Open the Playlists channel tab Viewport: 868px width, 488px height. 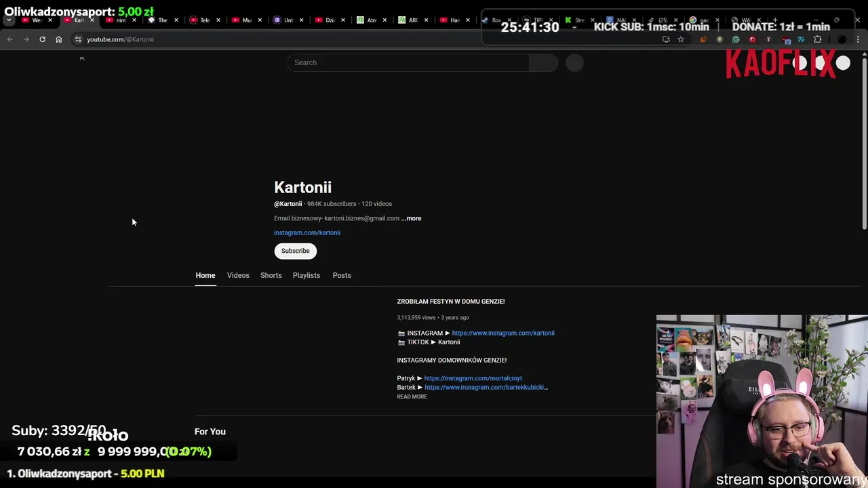click(x=307, y=275)
